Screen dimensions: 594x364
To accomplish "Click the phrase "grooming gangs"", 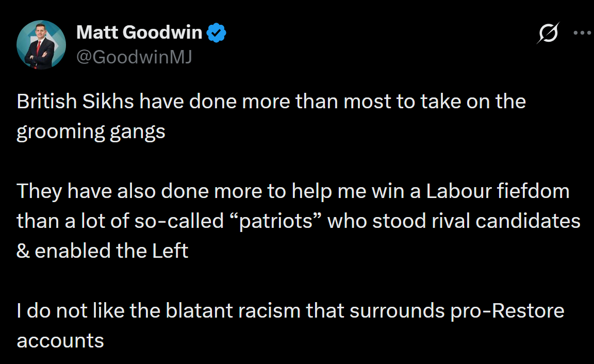I will (x=91, y=132).
